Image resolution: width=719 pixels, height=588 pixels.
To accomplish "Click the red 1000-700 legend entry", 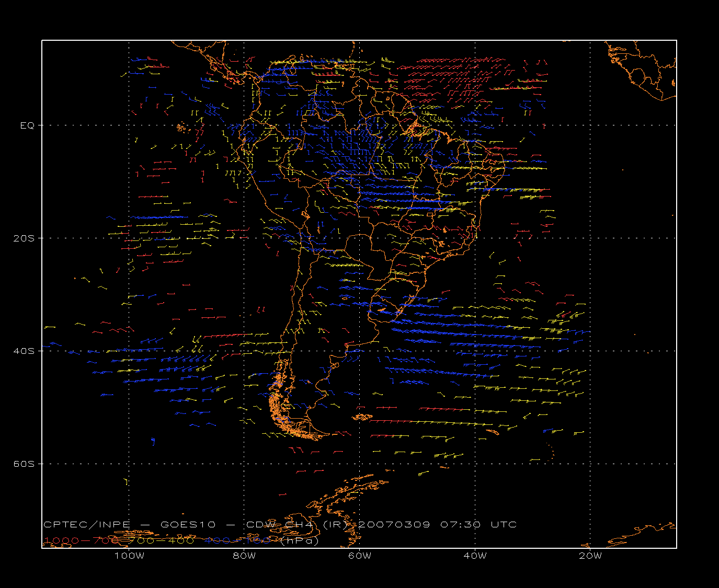I will [82, 540].
